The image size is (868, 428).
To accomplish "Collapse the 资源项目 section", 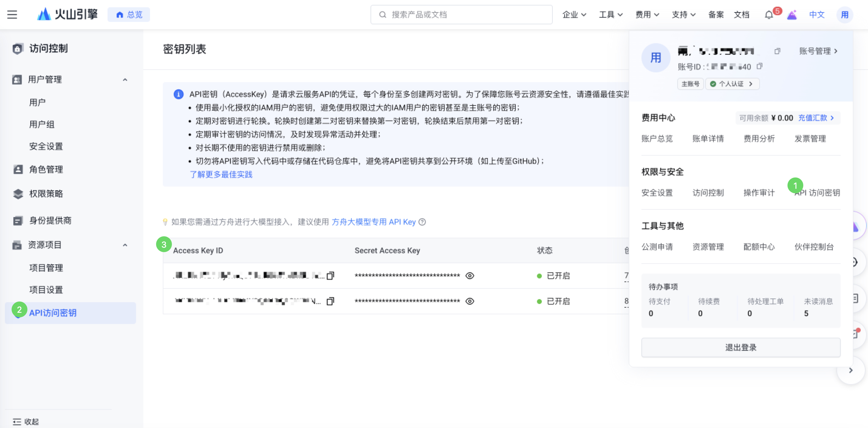I will point(125,245).
